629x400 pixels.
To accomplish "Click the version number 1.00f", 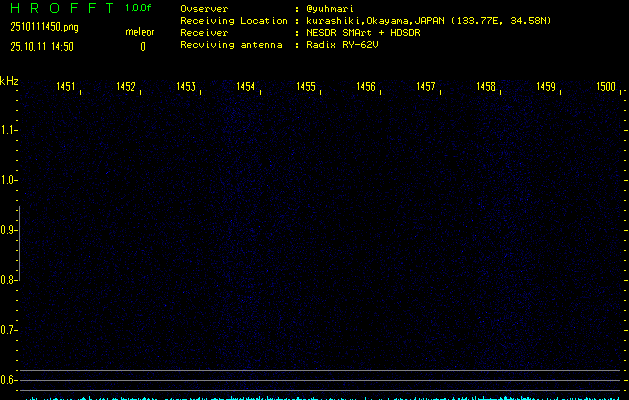I will 138,8.
